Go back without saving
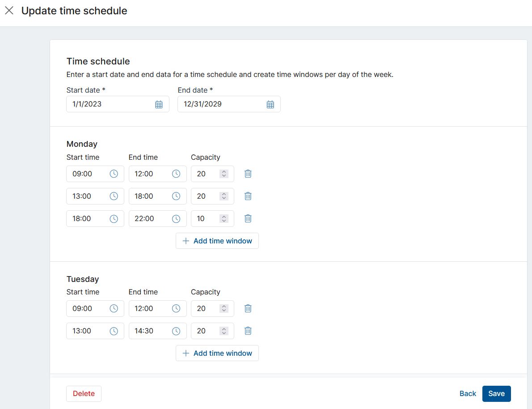This screenshot has height=409, width=532. tap(468, 393)
